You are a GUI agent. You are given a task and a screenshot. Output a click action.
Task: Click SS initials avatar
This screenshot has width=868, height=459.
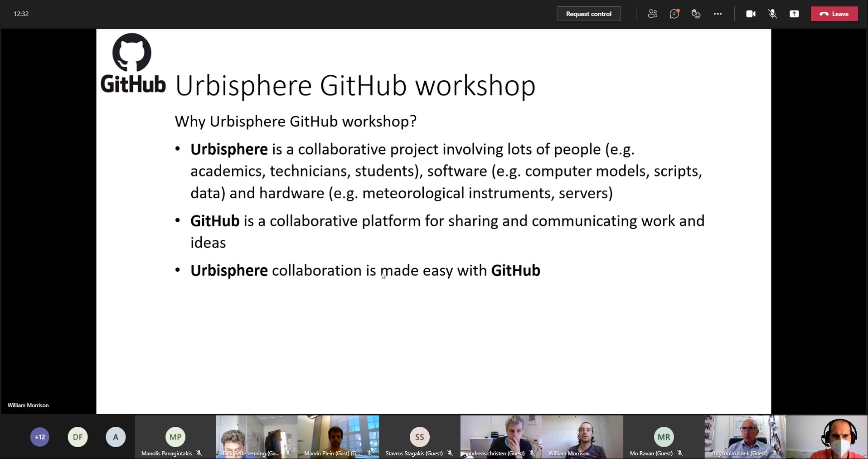tap(420, 437)
